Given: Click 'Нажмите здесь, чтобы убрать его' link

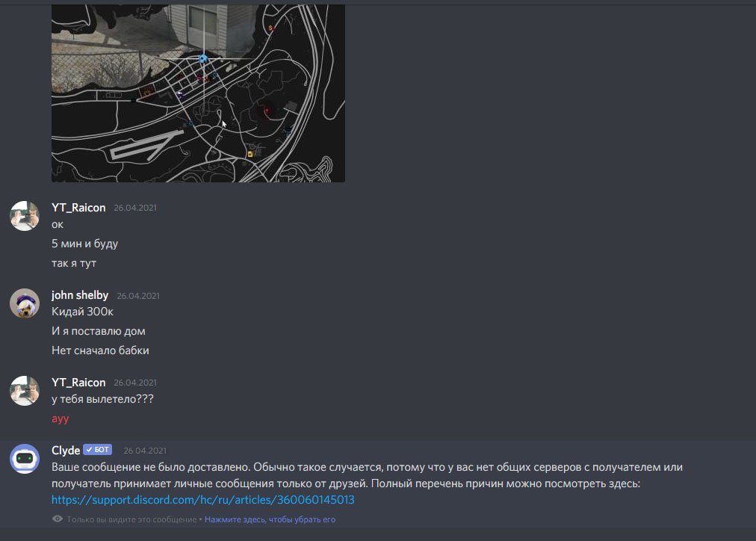Looking at the screenshot, I should [x=270, y=519].
